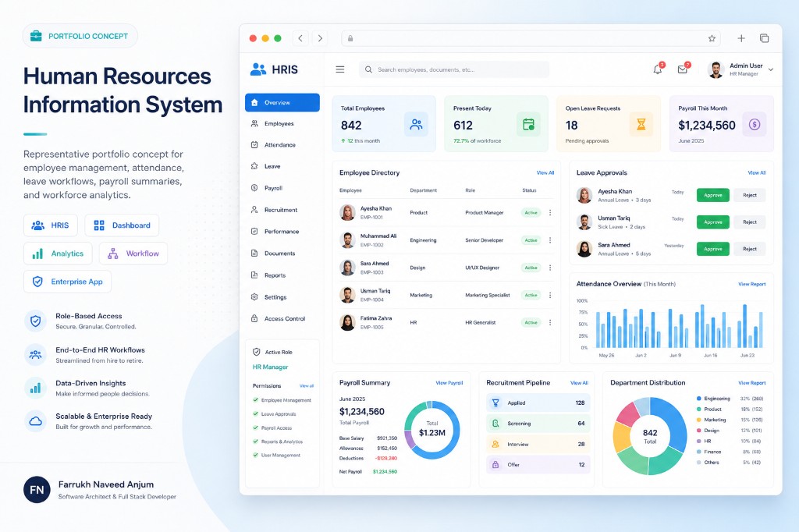The width and height of the screenshot is (799, 532).
Task: Click View all next to Permissions
Action: click(x=307, y=386)
